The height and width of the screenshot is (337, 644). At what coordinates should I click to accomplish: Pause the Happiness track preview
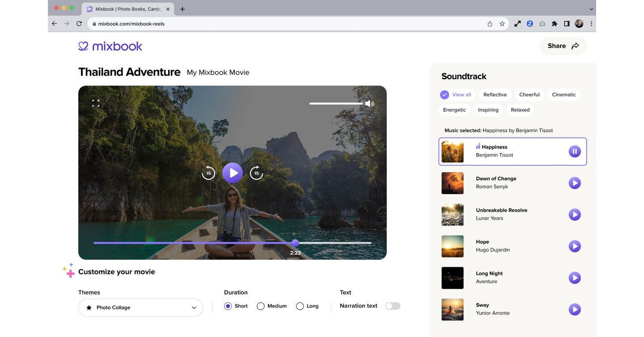575,151
